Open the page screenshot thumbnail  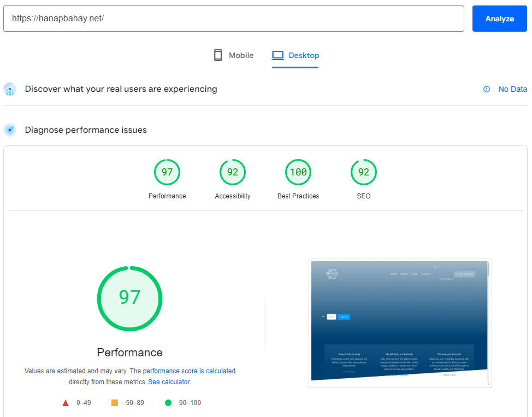point(400,323)
